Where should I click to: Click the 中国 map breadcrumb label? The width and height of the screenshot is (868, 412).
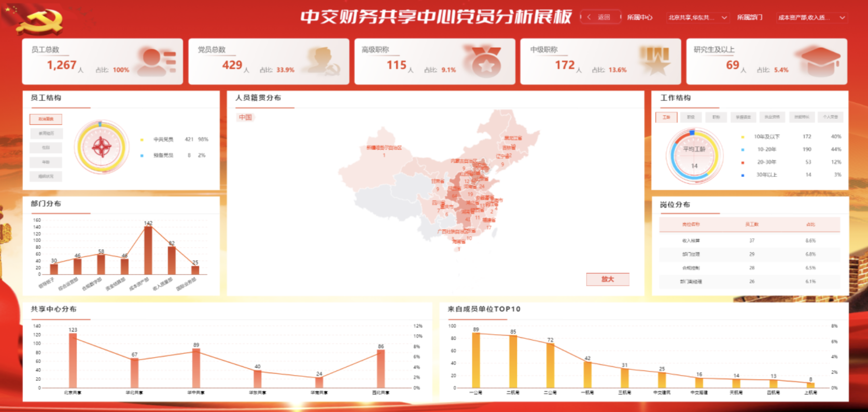[245, 117]
